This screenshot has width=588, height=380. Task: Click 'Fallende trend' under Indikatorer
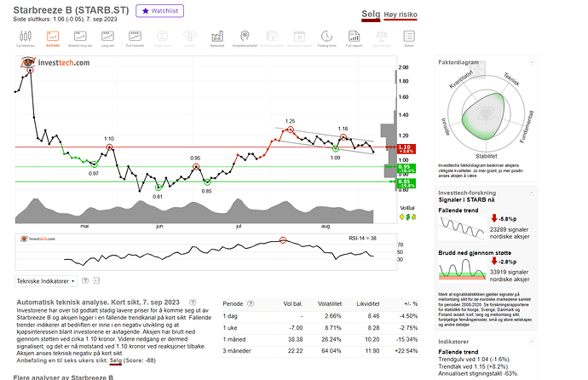click(458, 352)
